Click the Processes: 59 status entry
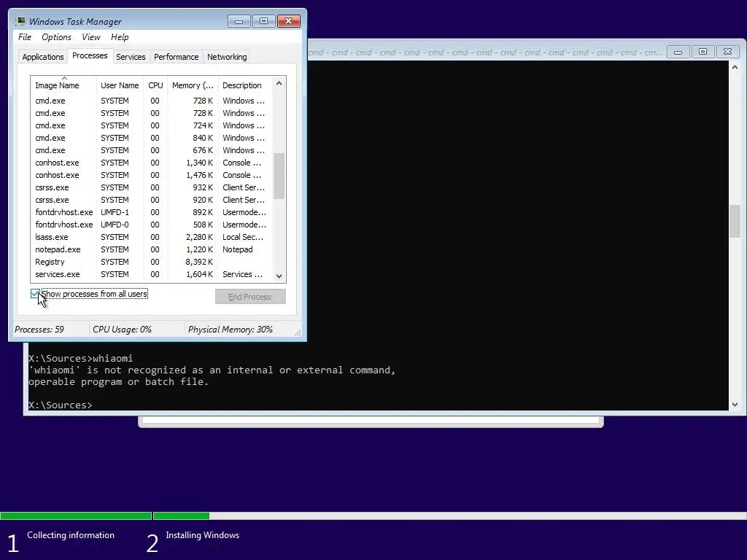 (x=39, y=330)
